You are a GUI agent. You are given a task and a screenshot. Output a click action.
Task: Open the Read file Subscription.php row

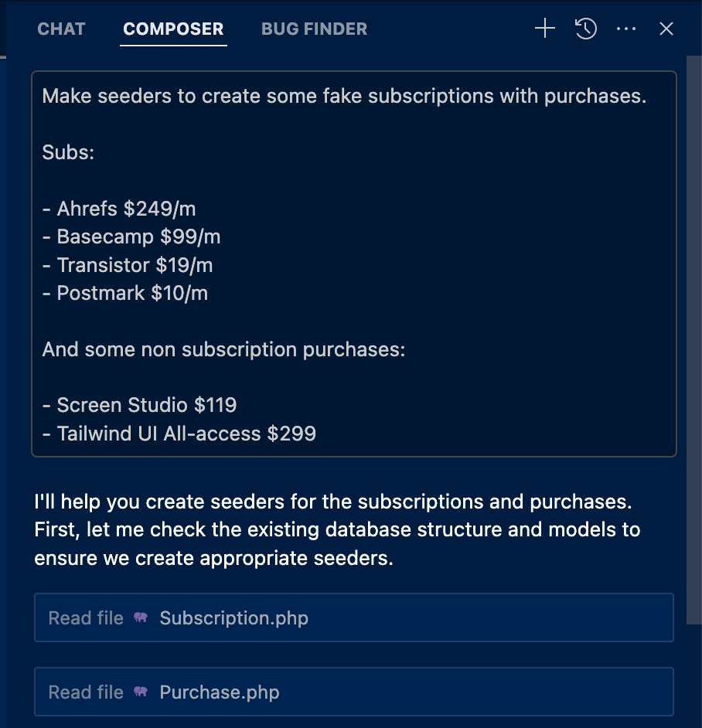tap(353, 618)
